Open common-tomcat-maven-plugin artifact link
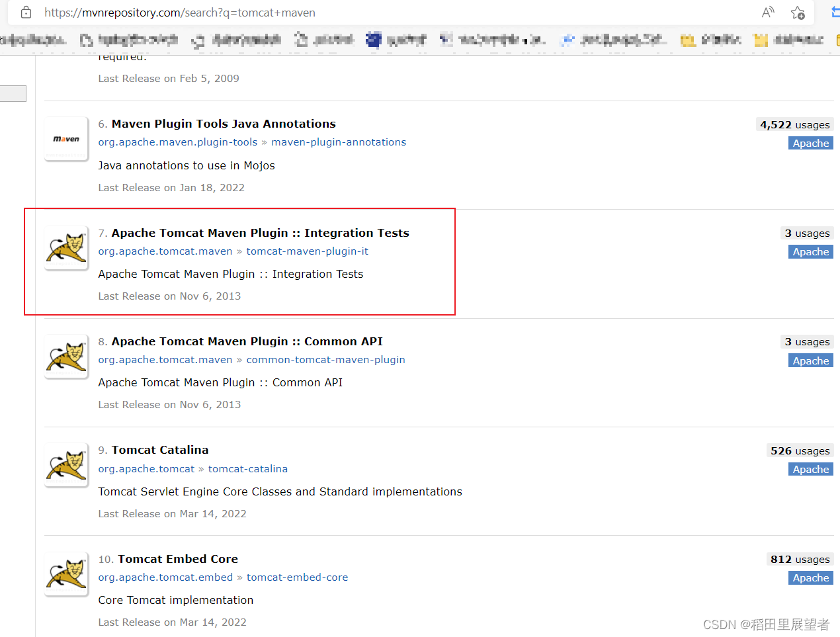This screenshot has height=637, width=840. [326, 360]
